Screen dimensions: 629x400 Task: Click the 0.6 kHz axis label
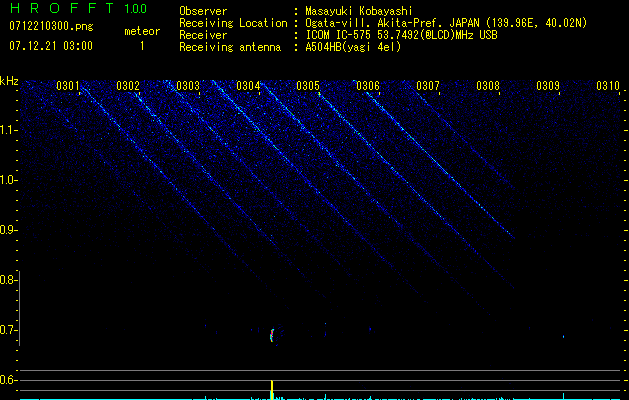[8, 380]
